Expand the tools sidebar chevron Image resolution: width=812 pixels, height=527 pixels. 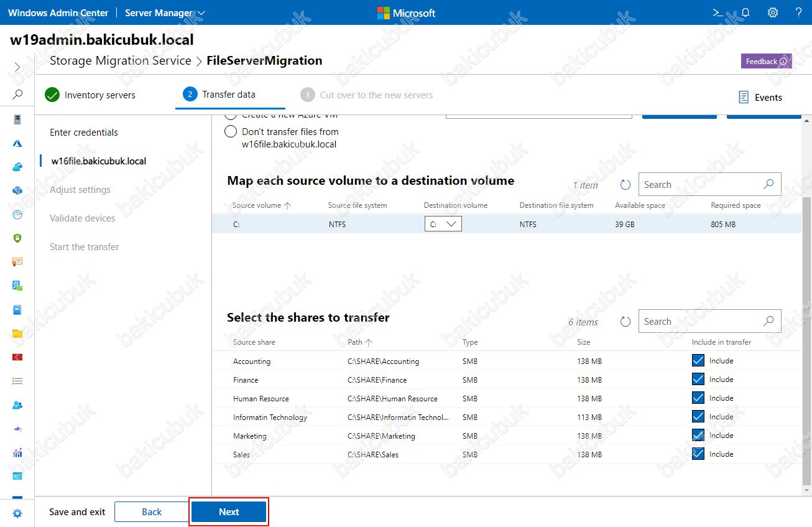(17, 67)
